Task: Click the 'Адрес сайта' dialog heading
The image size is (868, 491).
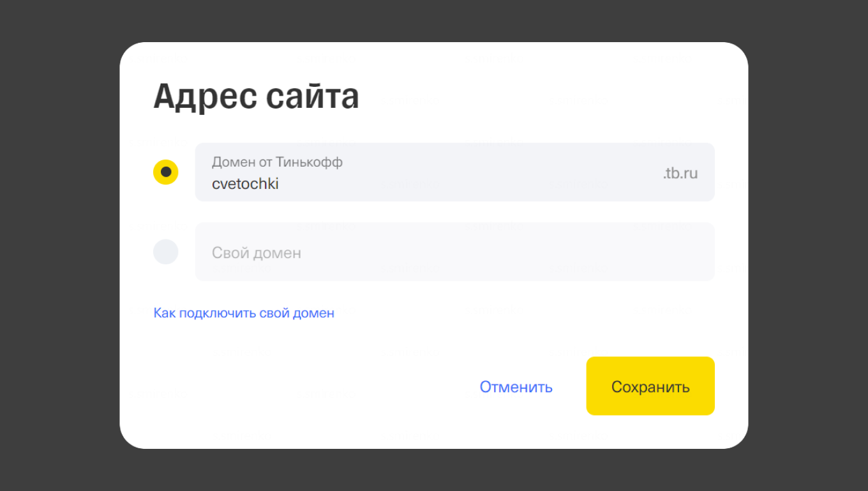Action: [256, 96]
